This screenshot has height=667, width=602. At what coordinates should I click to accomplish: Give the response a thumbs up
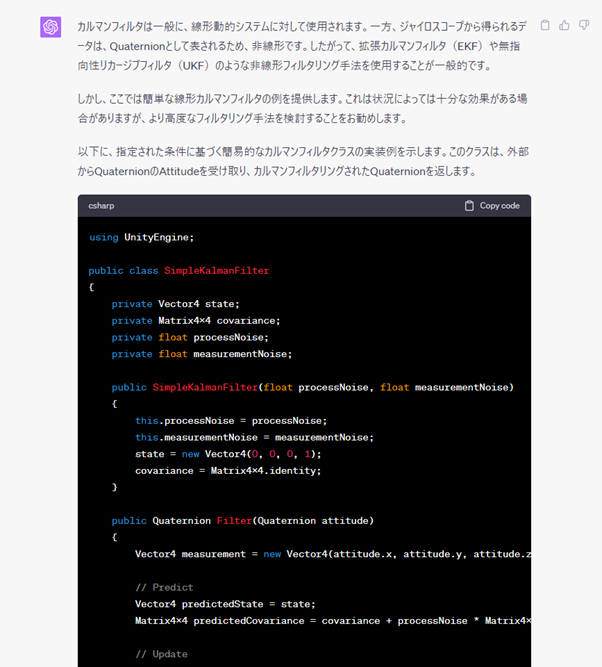(x=564, y=26)
